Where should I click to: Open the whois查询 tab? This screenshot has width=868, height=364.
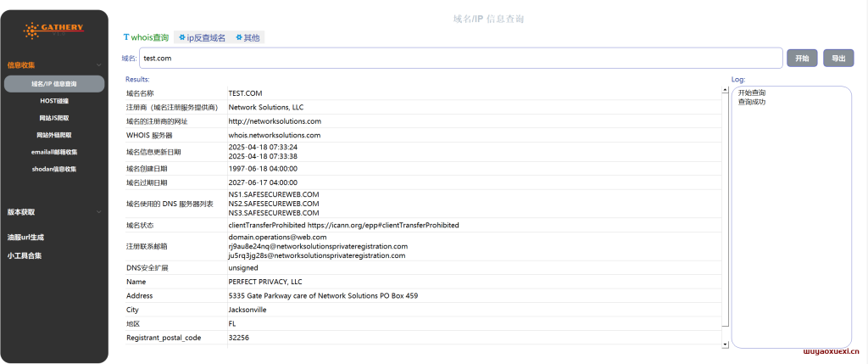click(x=146, y=37)
